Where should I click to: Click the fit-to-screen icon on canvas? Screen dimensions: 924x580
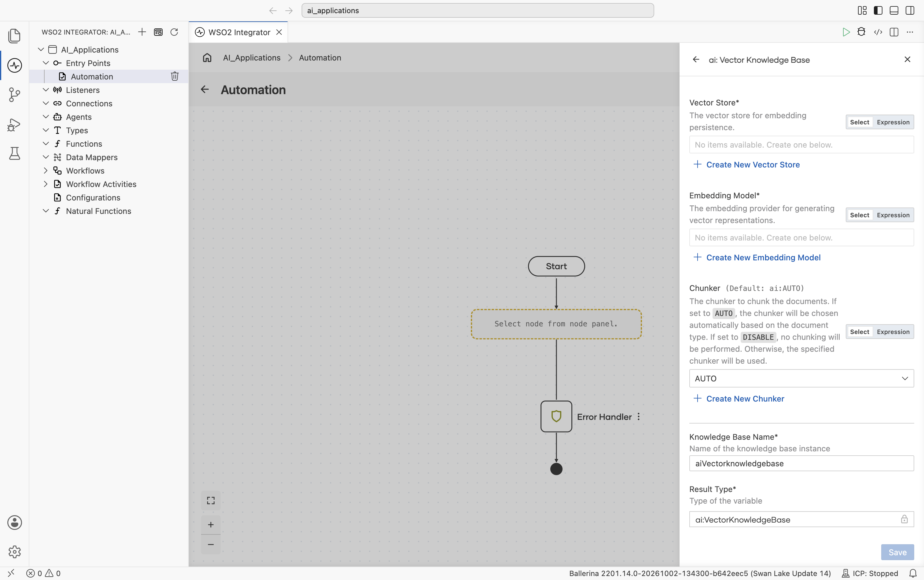coord(211,500)
